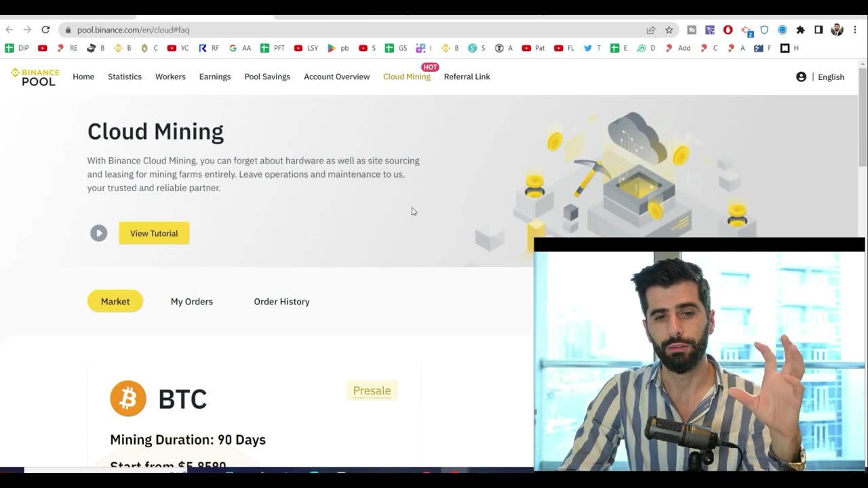Open the Referral Link nav item
Viewport: 868px width, 488px height.
tap(467, 77)
